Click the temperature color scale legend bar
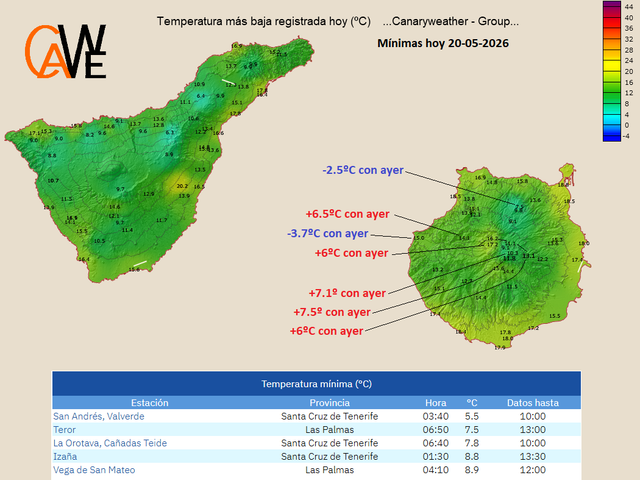This screenshot has height=480, width=640. click(611, 71)
